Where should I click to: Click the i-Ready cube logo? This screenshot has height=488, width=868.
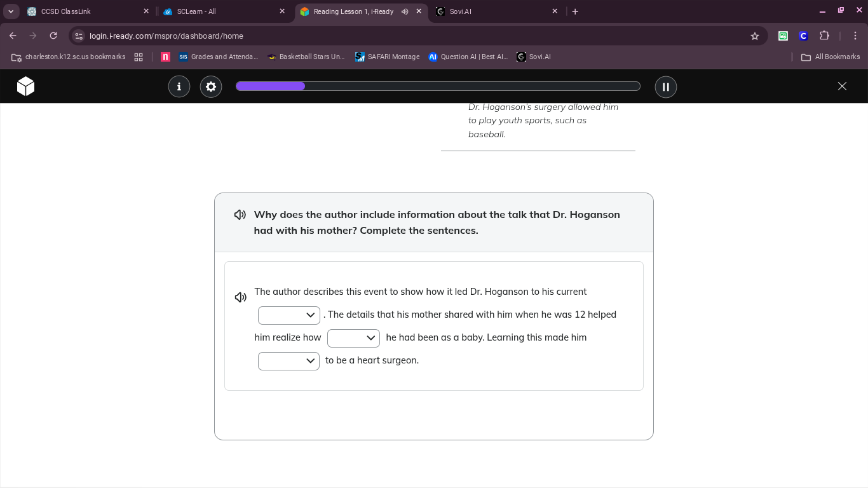25,86
